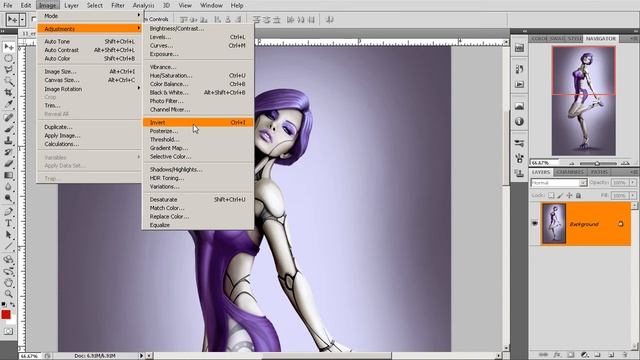
Task: Select the Eraser tool
Action: point(9,163)
